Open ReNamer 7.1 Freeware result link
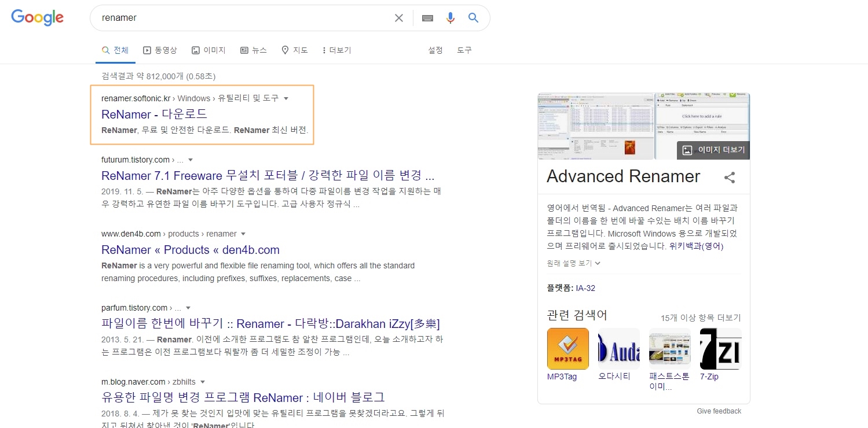 (x=268, y=175)
